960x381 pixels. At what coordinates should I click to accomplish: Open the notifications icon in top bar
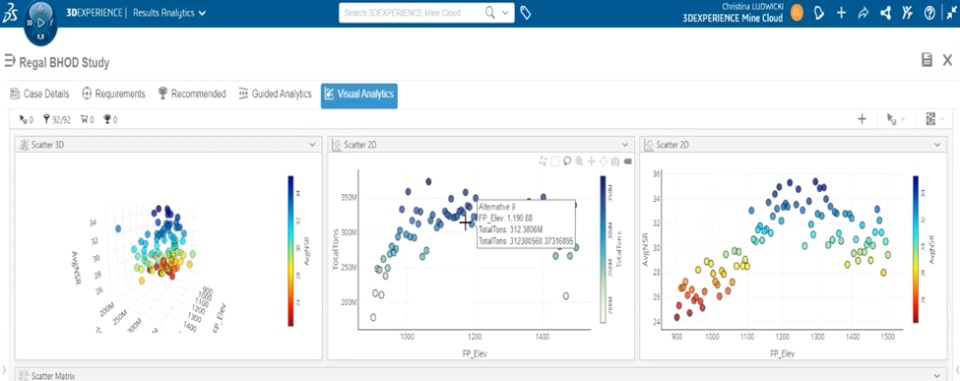click(819, 13)
